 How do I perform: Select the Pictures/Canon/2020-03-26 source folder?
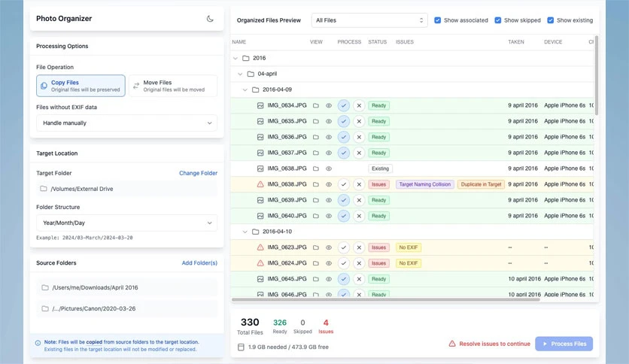pos(126,308)
